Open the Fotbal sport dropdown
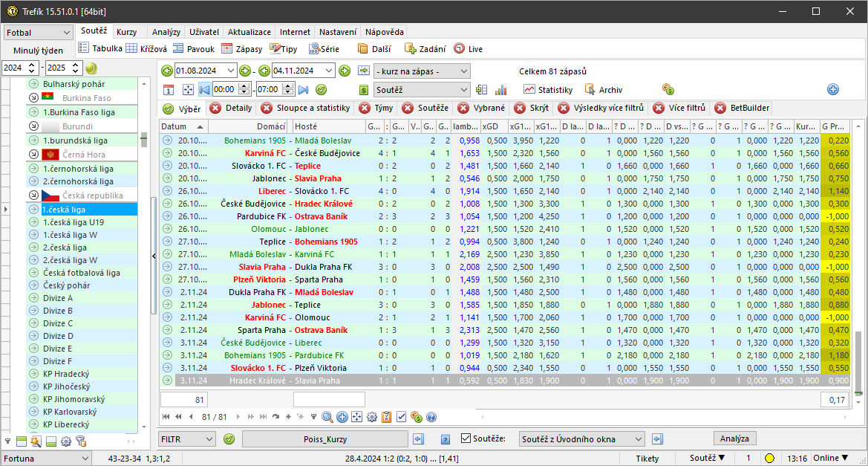This screenshot has height=466, width=868. 38,33
